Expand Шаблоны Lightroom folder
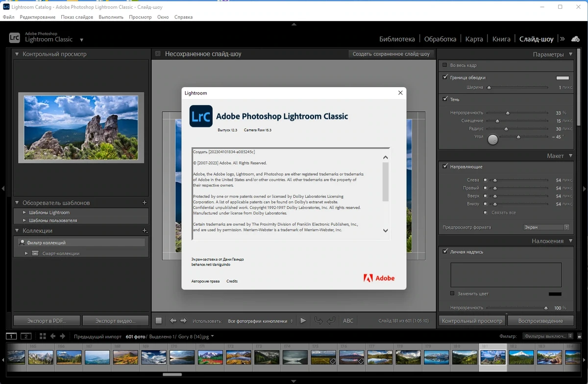Screen dimensions: 588x384 point(25,213)
